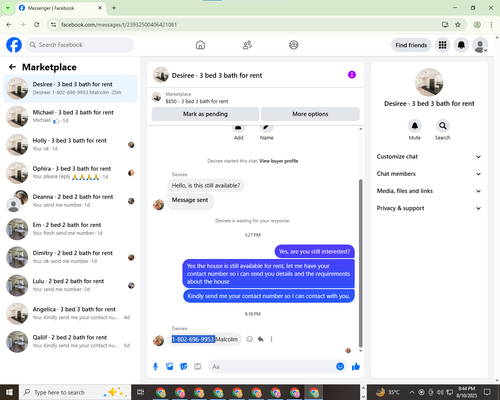Open Michael - 3 bed 3 bath conversation
This screenshot has width=500, height=400.
pos(70,116)
